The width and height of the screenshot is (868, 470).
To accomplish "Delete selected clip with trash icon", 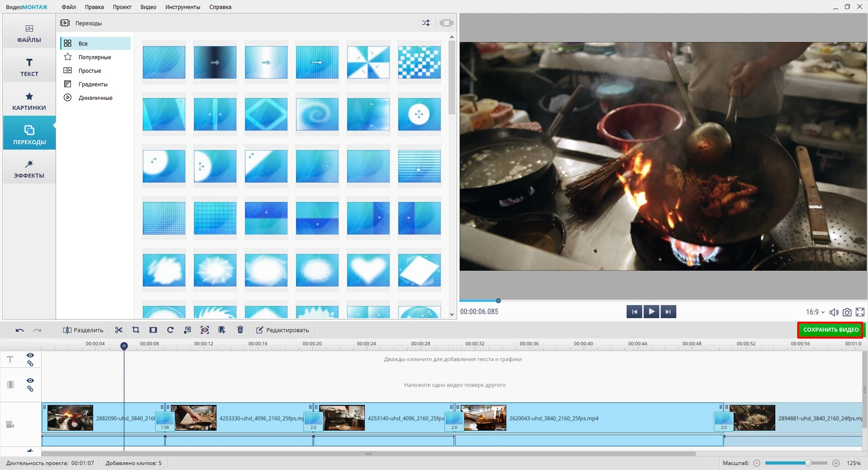I will coord(240,330).
